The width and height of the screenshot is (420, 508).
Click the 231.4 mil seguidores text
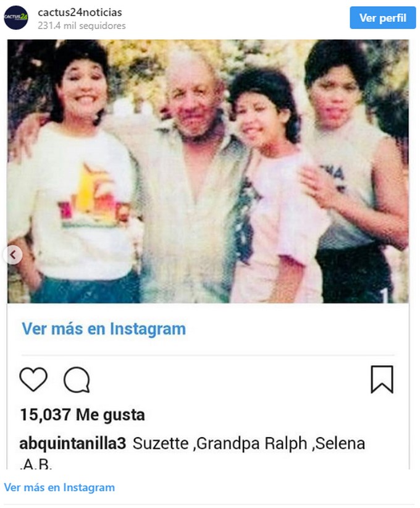(82, 25)
